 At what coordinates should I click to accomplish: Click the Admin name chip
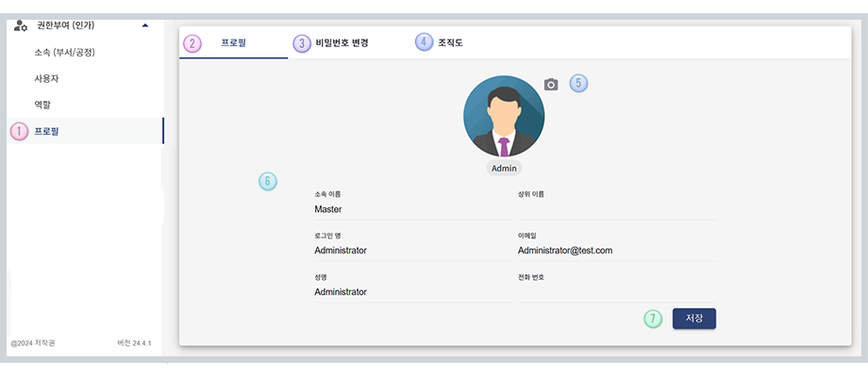[x=504, y=168]
